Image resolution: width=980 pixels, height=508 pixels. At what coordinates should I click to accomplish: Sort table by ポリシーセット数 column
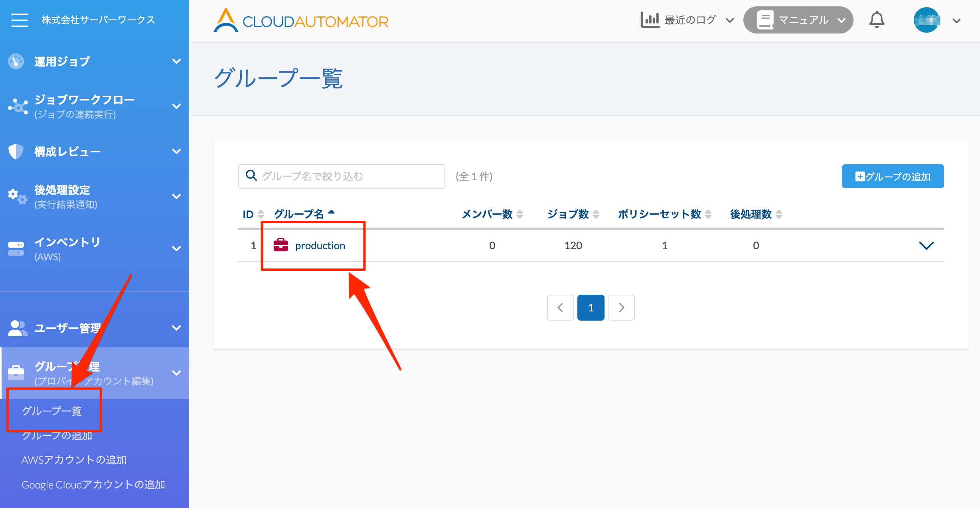coord(665,214)
